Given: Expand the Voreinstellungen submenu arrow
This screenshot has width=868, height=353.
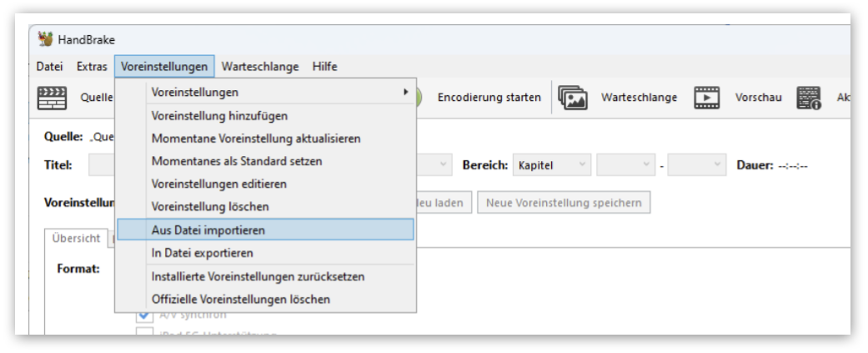Looking at the screenshot, I should [x=406, y=92].
